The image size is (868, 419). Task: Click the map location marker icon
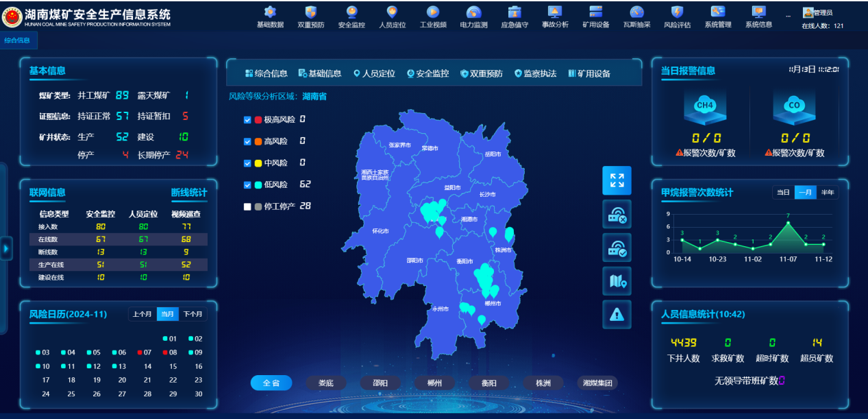617,281
